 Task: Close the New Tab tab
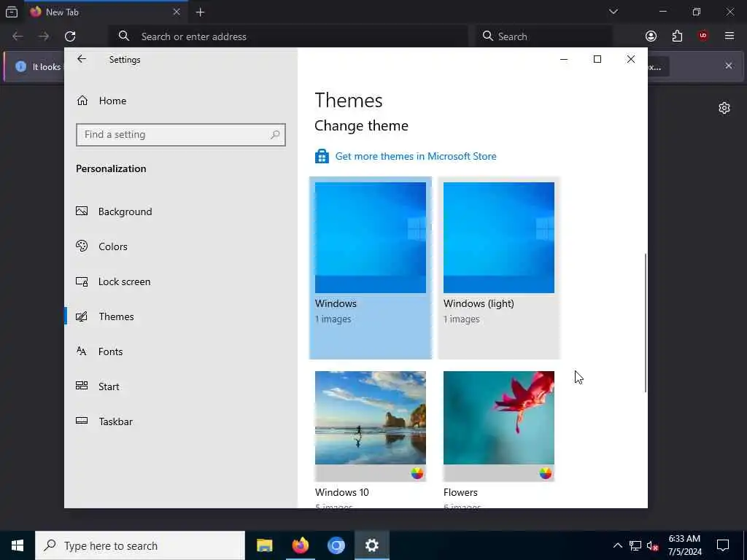pyautogui.click(x=177, y=12)
